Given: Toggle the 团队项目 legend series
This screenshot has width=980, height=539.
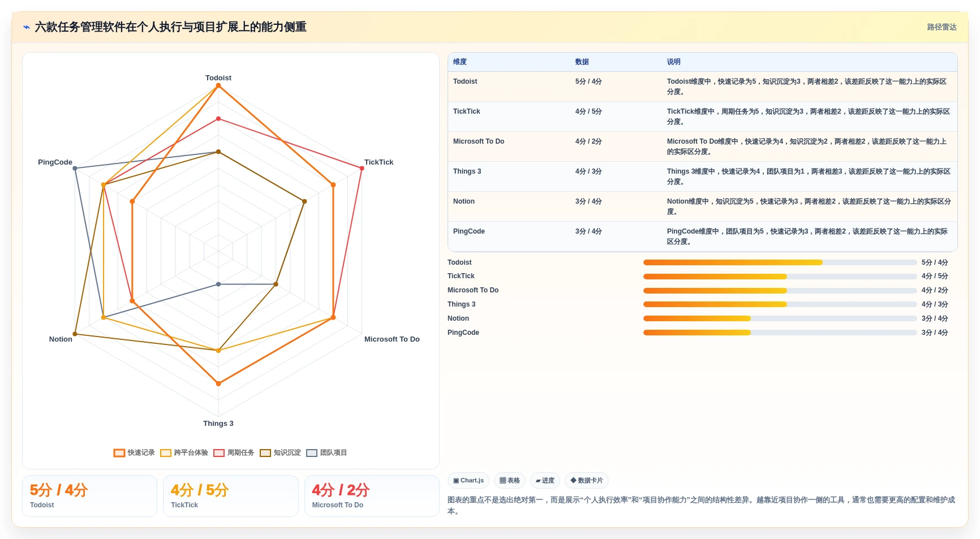Looking at the screenshot, I should (x=326, y=452).
